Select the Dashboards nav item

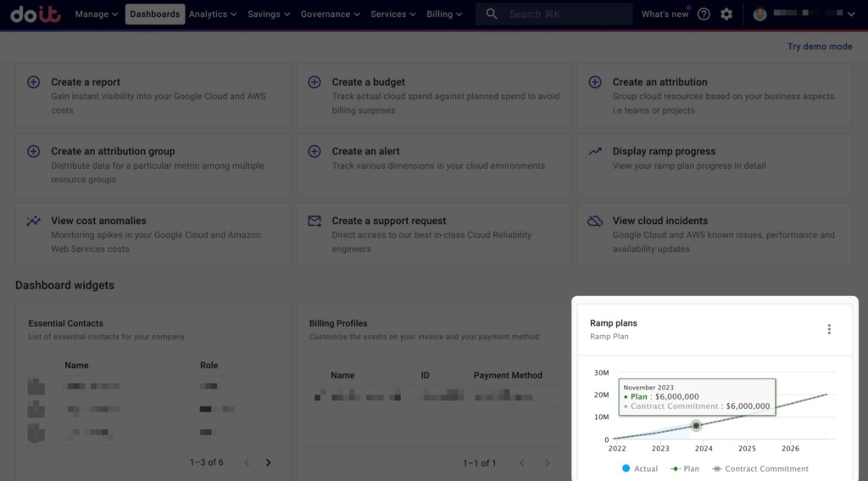pos(155,14)
